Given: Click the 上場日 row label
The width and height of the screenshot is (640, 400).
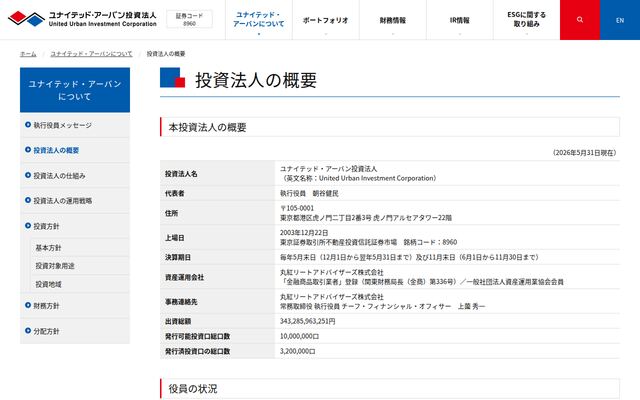Looking at the screenshot, I should [x=174, y=238].
